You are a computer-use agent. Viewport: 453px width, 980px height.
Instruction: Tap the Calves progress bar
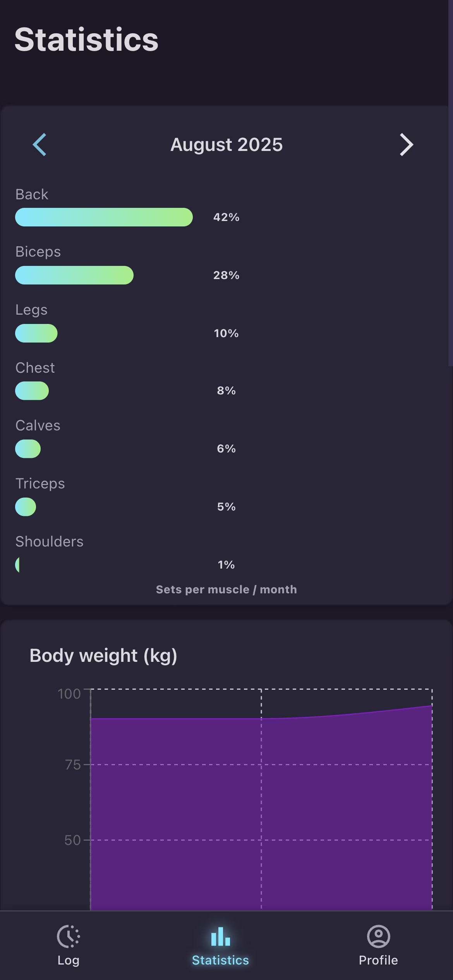(28, 449)
